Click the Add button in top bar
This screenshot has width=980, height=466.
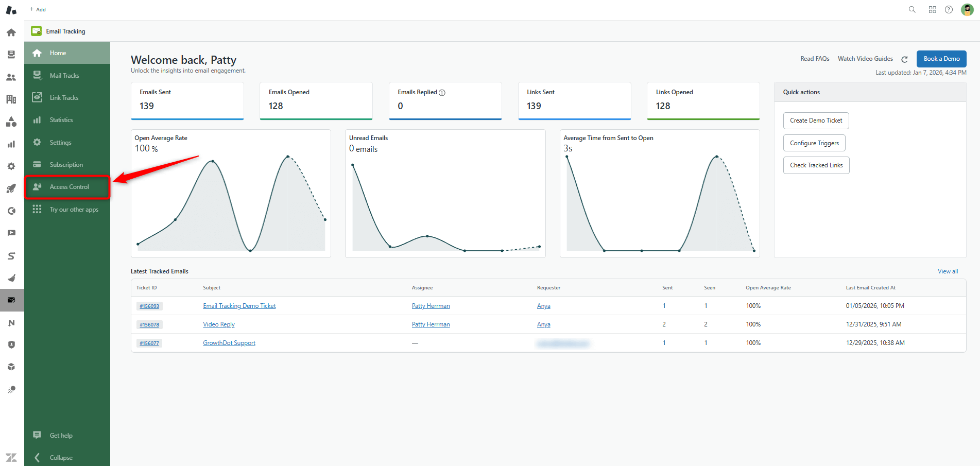[x=38, y=9]
